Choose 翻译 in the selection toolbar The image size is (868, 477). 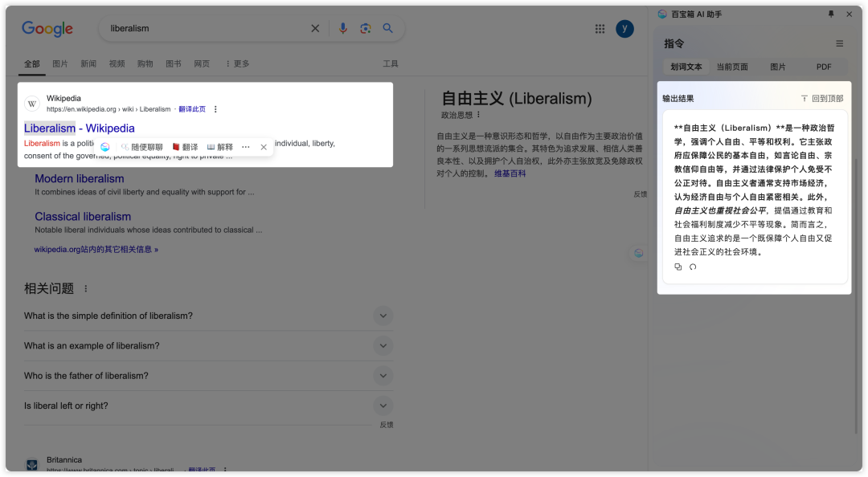185,147
